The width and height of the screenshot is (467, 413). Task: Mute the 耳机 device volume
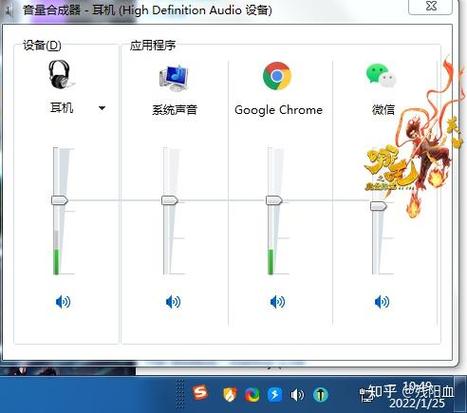point(63,302)
